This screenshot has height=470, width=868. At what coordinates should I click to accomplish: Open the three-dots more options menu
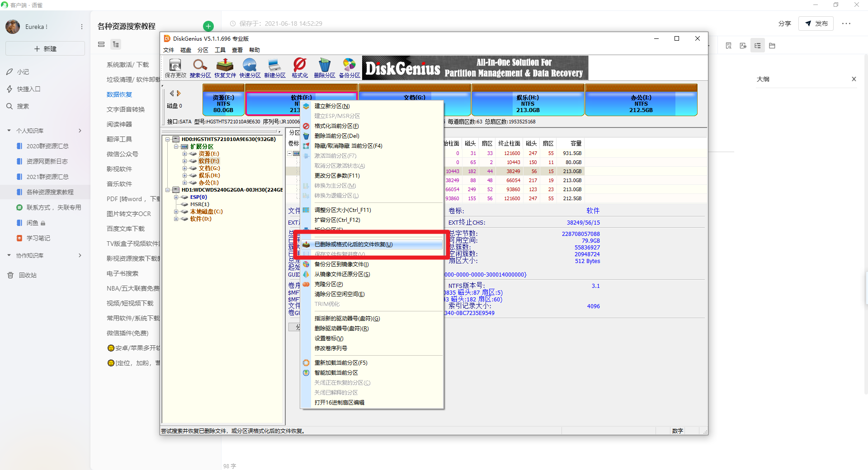(846, 23)
